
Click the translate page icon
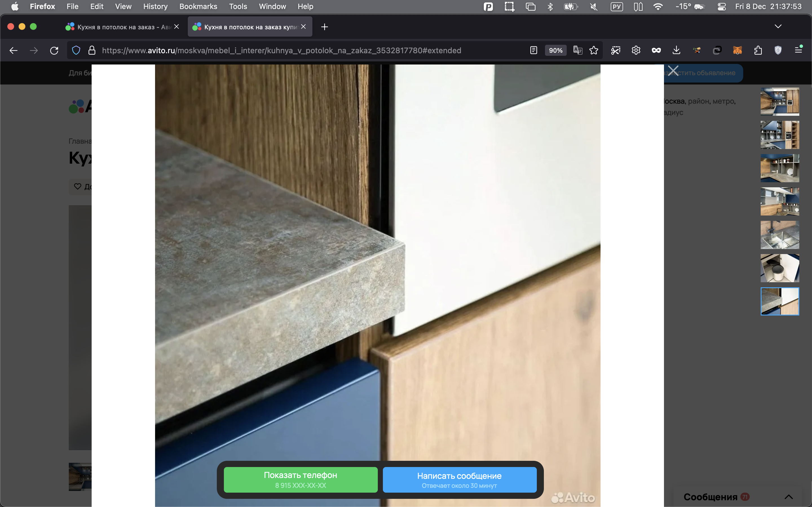577,51
